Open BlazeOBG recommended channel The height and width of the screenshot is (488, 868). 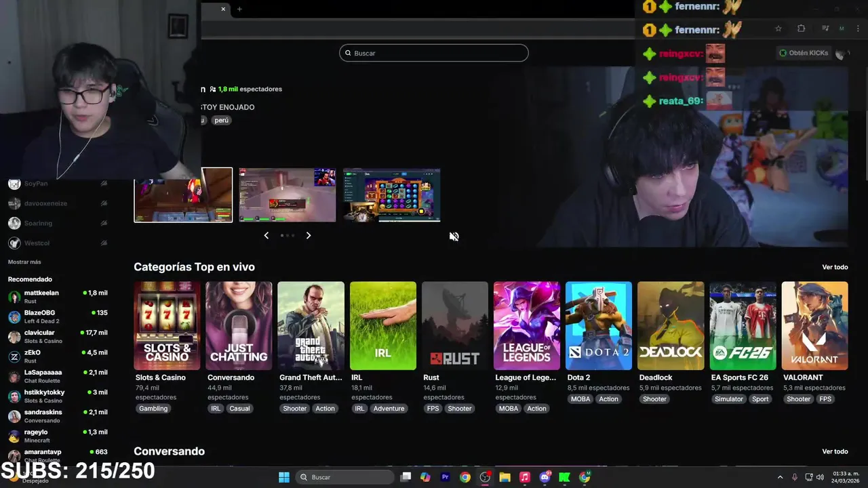tap(58, 317)
